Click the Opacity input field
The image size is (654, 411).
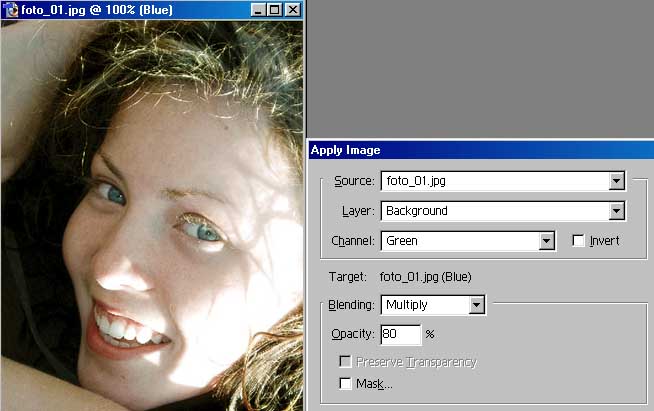tap(401, 334)
